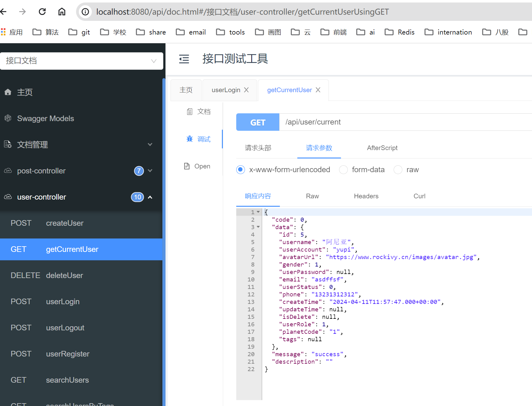This screenshot has width=532, height=406.
Task: Show response Headers tab
Action: 366,196
